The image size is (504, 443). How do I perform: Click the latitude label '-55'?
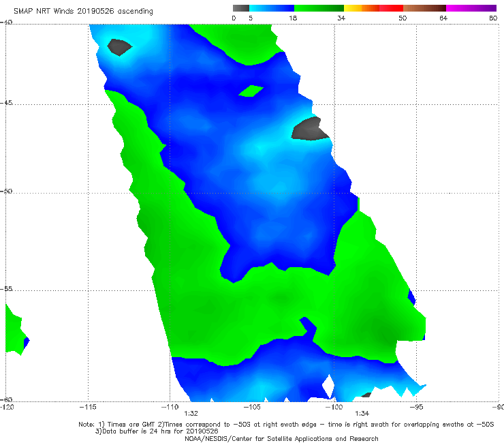pyautogui.click(x=6, y=288)
